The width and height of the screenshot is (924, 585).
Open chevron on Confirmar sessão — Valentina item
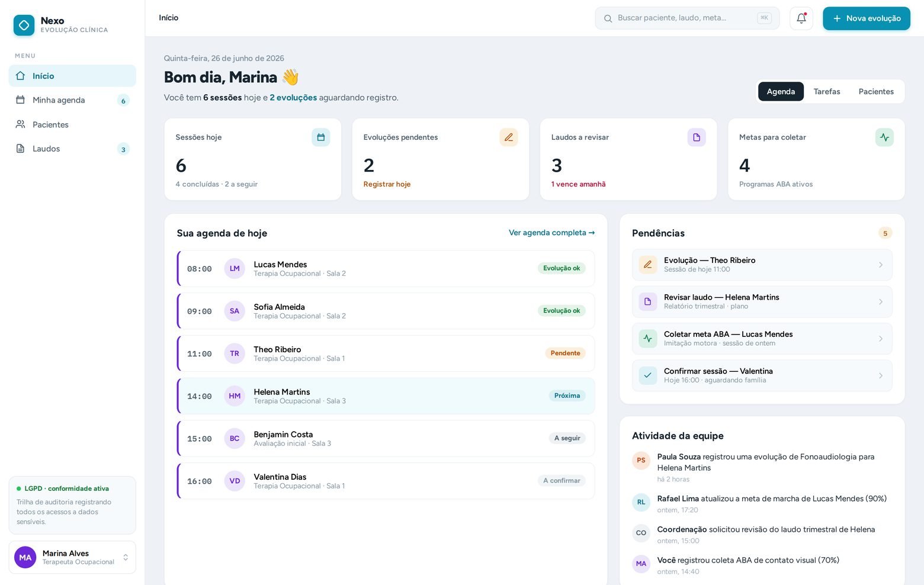[881, 375]
